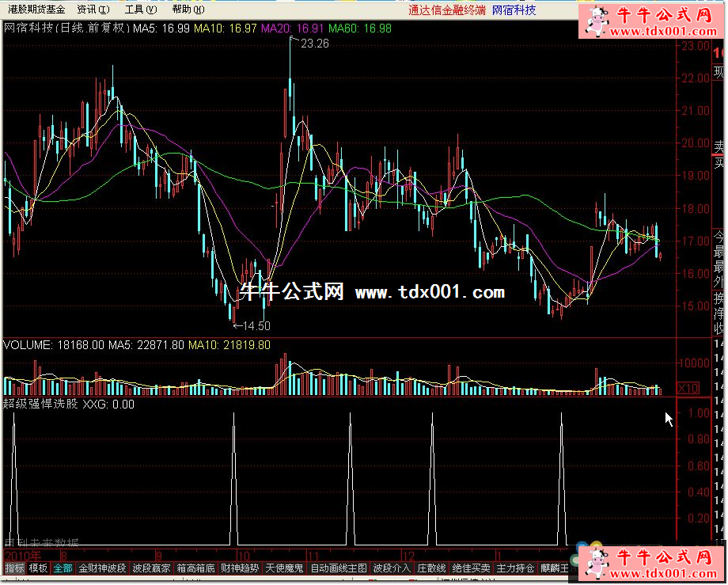728x585 pixels.
Task: Switch to 天使魔鬼 indicator tab
Action: coord(284,568)
